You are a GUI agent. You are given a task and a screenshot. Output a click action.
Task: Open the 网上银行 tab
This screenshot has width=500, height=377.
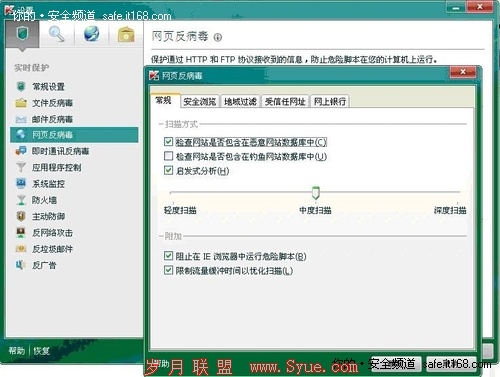pos(330,101)
